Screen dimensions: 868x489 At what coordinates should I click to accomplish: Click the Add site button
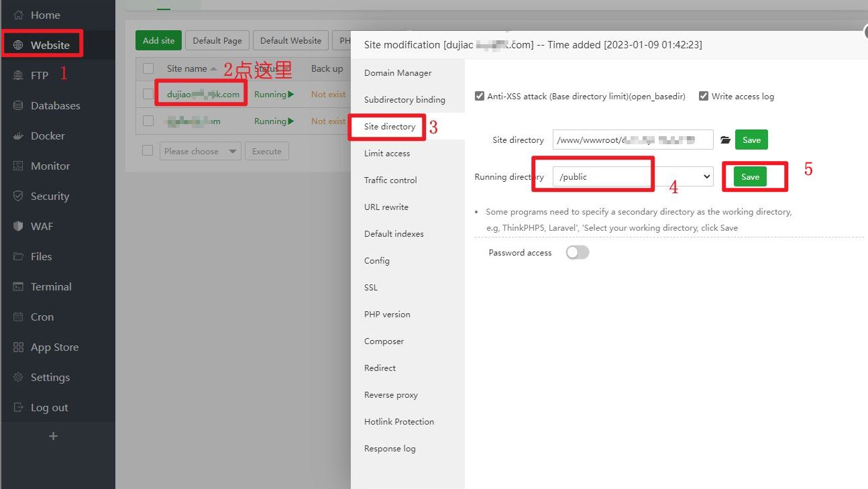point(158,40)
